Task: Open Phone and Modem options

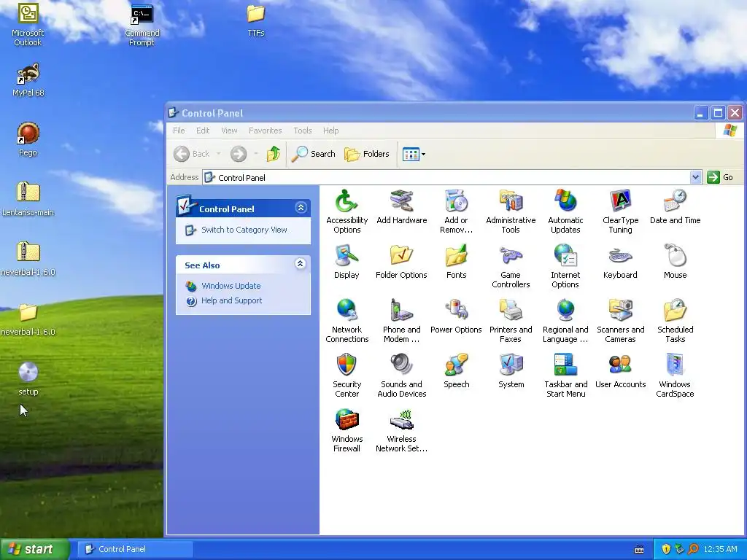Action: pos(402,321)
